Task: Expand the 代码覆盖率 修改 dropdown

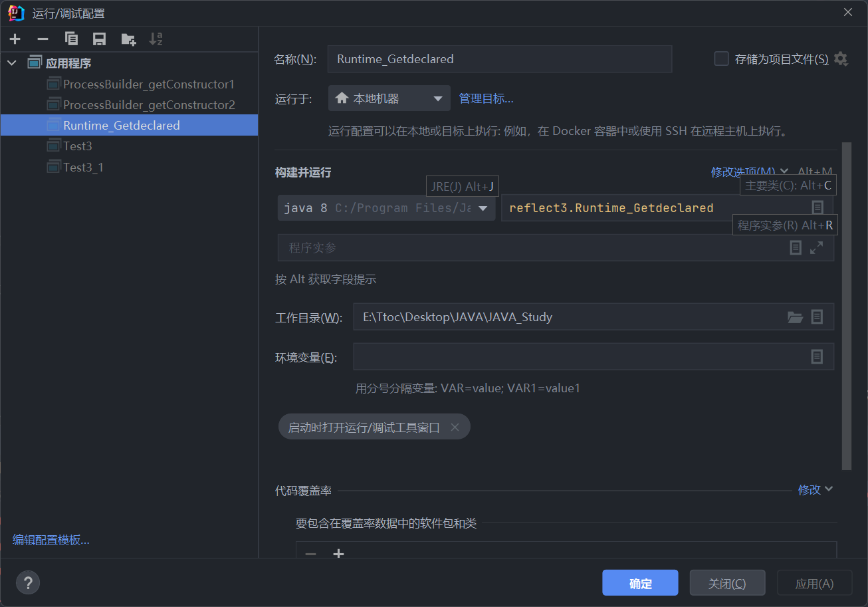Action: pyautogui.click(x=815, y=490)
